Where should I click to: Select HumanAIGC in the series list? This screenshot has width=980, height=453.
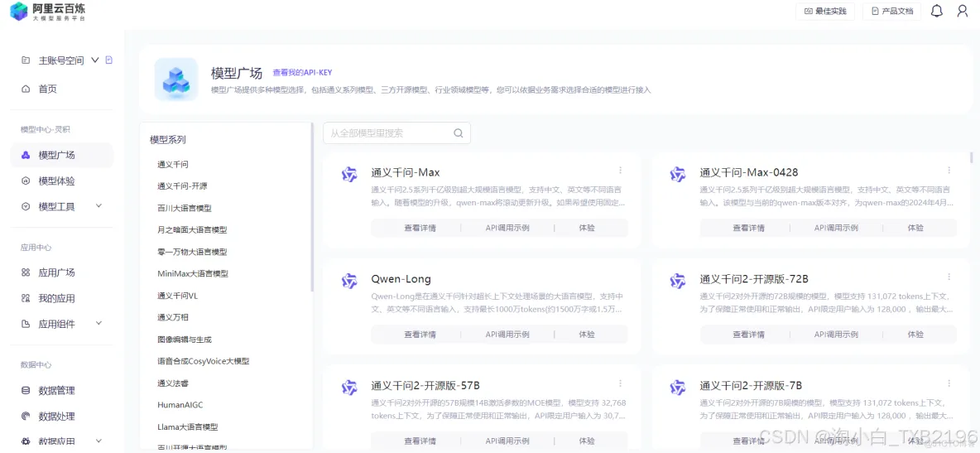(180, 405)
